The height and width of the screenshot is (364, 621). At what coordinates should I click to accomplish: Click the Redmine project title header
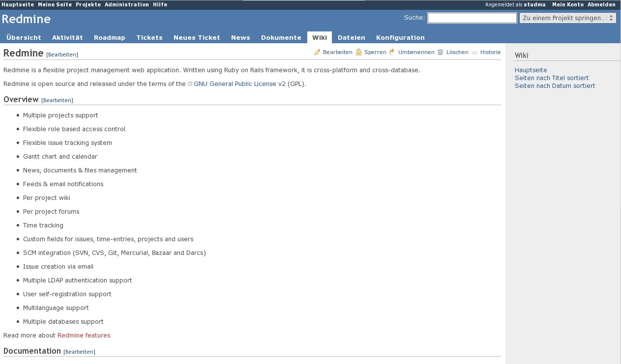(x=26, y=19)
